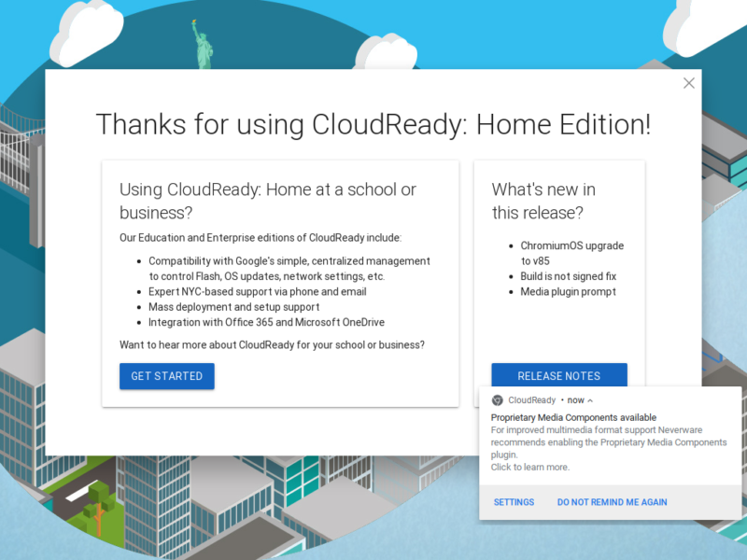Click the CloudReady icon in the notification

(x=496, y=399)
